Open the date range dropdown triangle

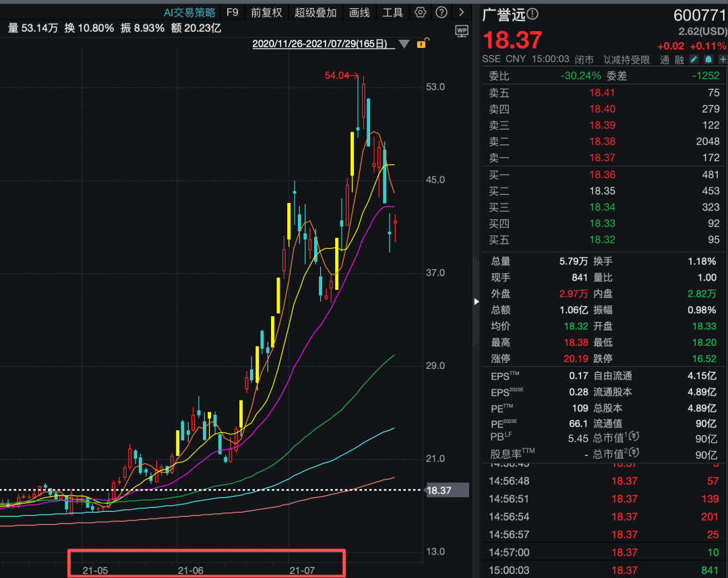pos(404,43)
